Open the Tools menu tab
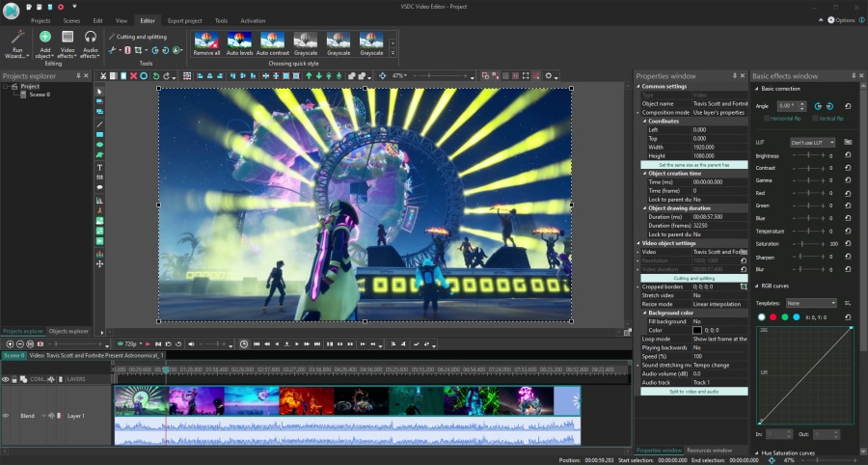The width and height of the screenshot is (868, 465). 221,20
